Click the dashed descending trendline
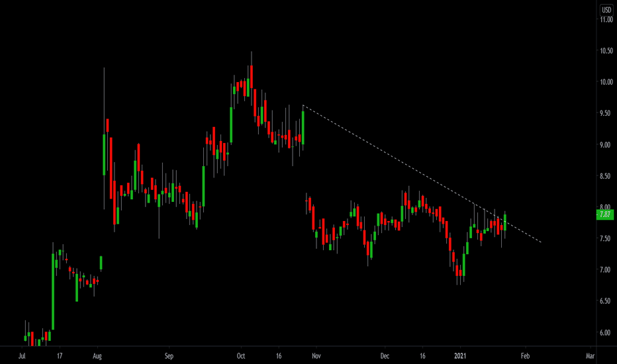 [422, 173]
